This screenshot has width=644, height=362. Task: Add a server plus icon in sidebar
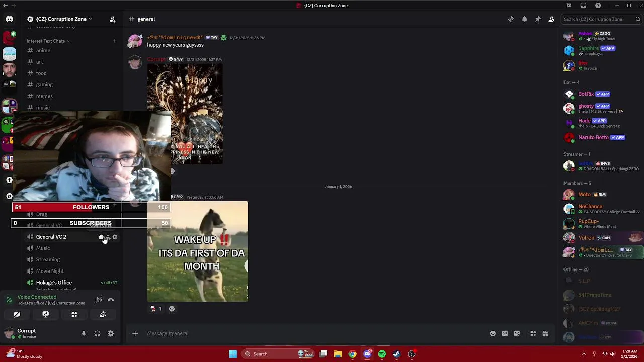(x=9, y=180)
